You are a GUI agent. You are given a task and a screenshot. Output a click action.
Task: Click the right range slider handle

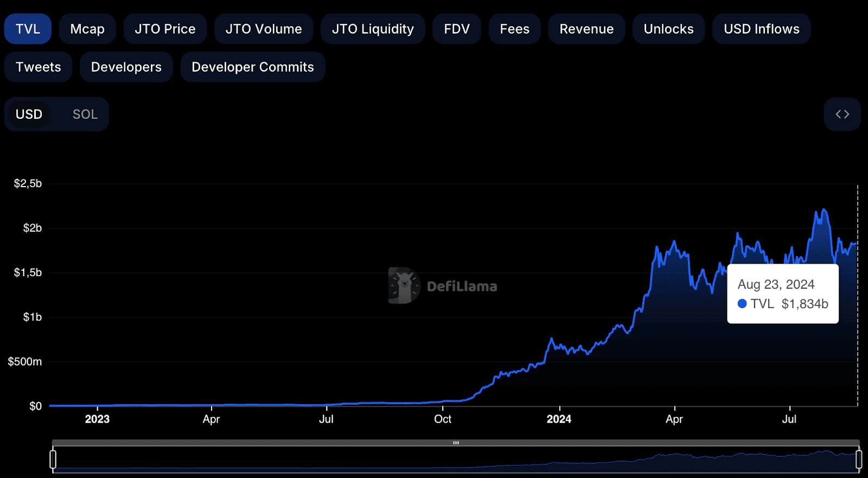(x=859, y=459)
